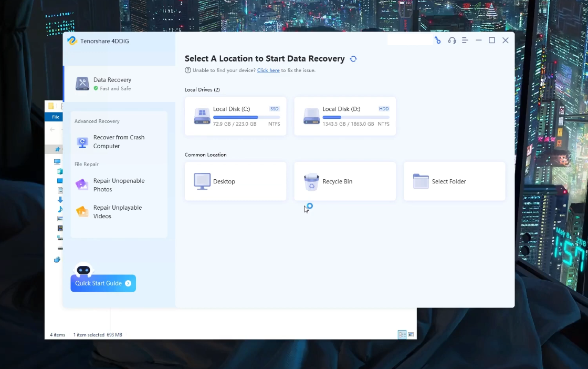Open Repair Unopenable Photos
This screenshot has width=588, height=369.
tap(119, 185)
